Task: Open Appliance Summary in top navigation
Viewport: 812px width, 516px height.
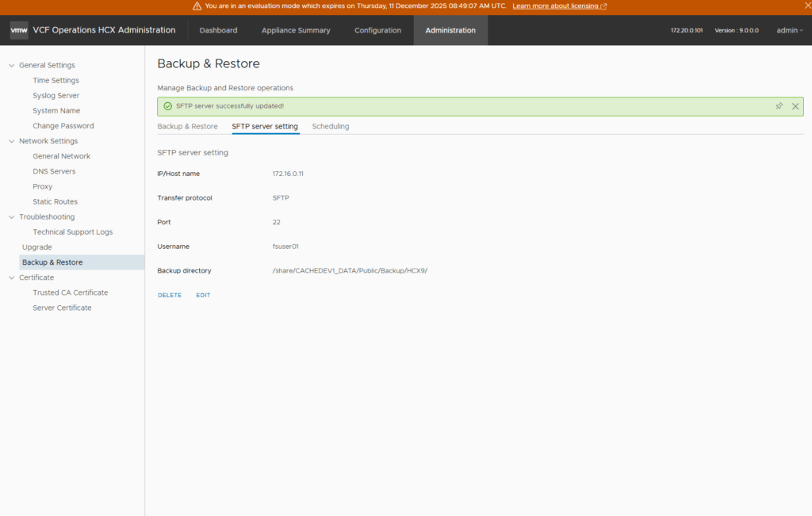Action: coord(296,30)
